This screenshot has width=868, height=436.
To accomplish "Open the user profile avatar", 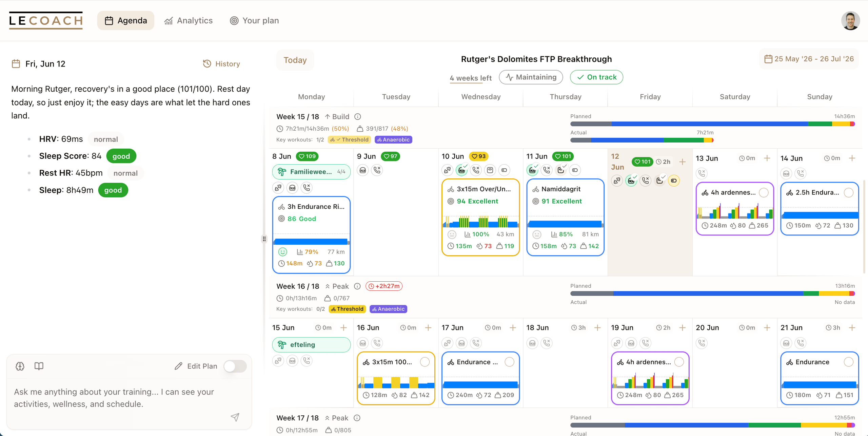I will [851, 21].
